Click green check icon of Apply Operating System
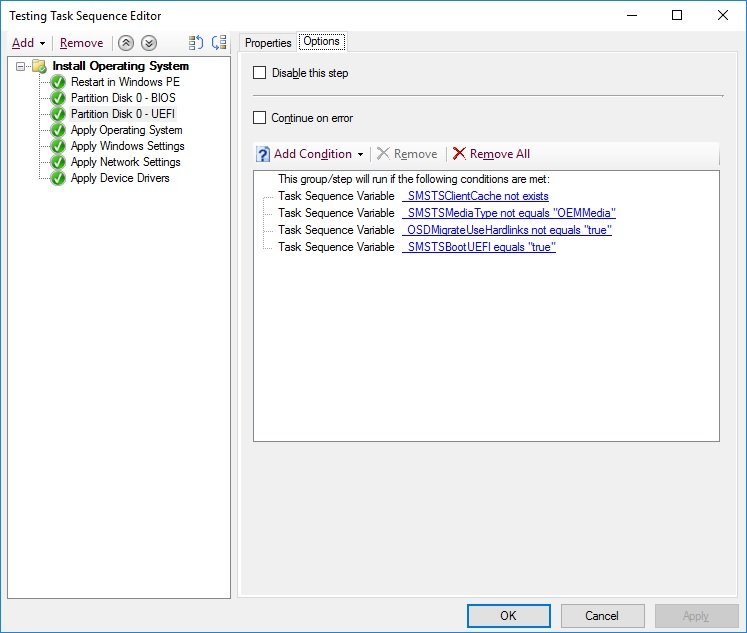 pyautogui.click(x=58, y=130)
